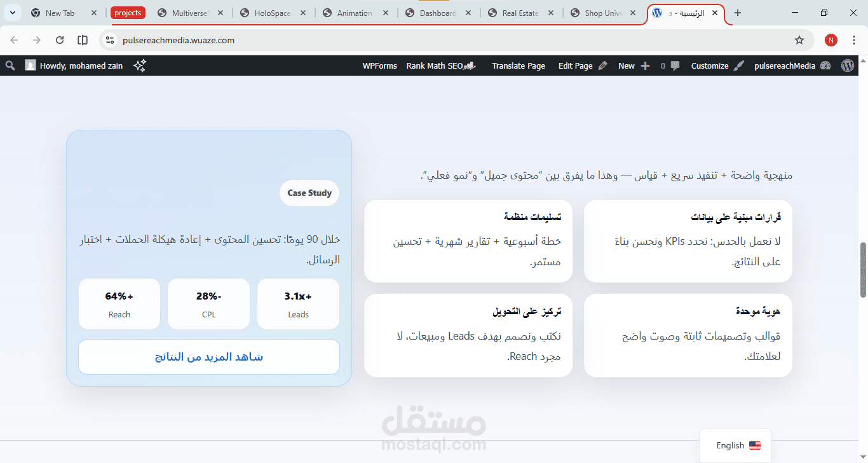Click the page vertical scrollbar thumb
This screenshot has width=868, height=463.
coord(863,270)
